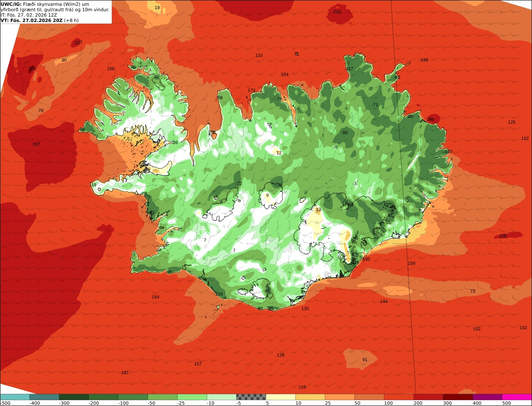The width and height of the screenshot is (532, 406).
Task: Click the value 110 north of Iceland
Action: pos(259,56)
